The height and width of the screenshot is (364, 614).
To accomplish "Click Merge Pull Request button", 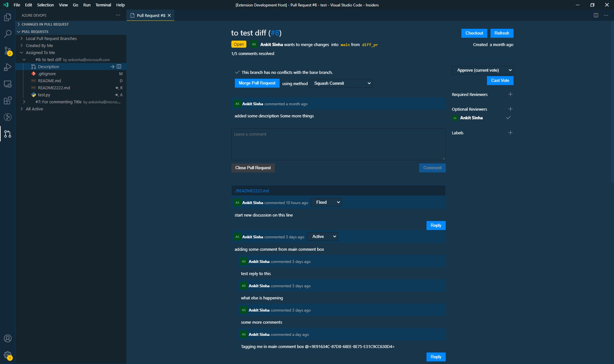I will pyautogui.click(x=257, y=83).
